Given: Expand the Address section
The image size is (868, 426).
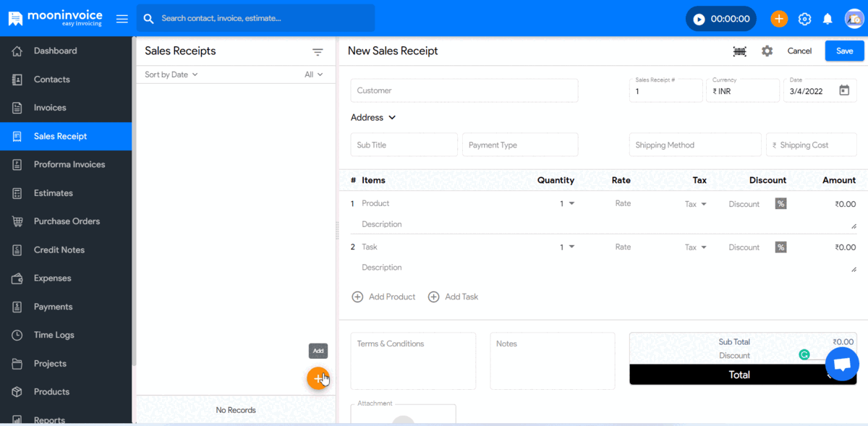Looking at the screenshot, I should click(x=373, y=117).
